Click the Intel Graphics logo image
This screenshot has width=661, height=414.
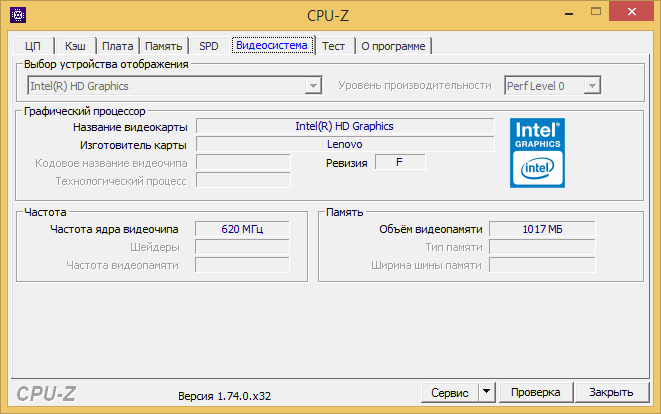tap(537, 153)
